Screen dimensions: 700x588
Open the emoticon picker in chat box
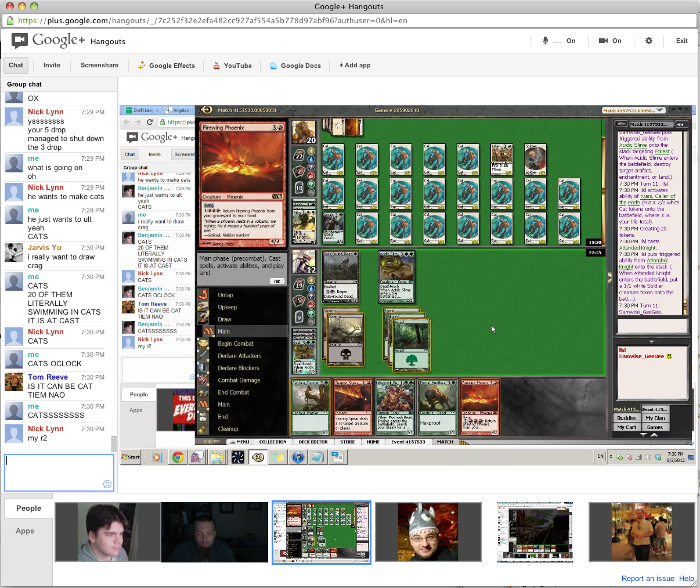click(107, 484)
